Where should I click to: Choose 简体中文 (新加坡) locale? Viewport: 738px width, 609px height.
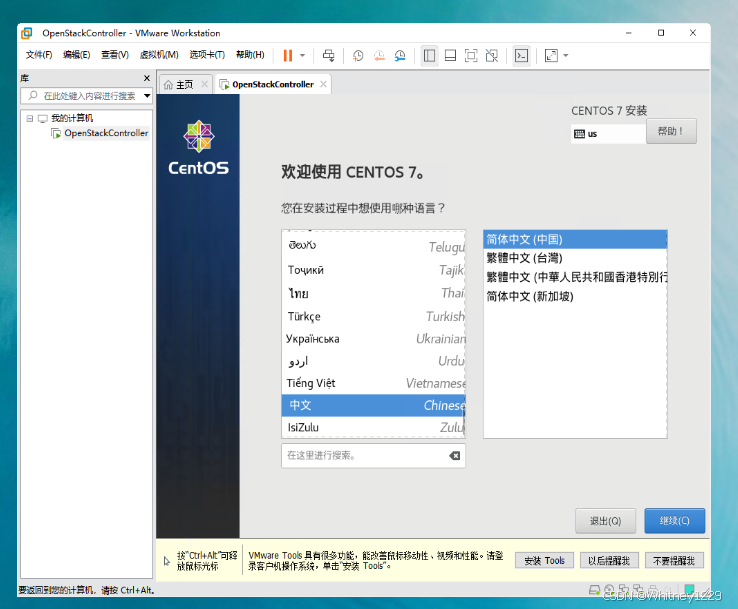(x=575, y=296)
